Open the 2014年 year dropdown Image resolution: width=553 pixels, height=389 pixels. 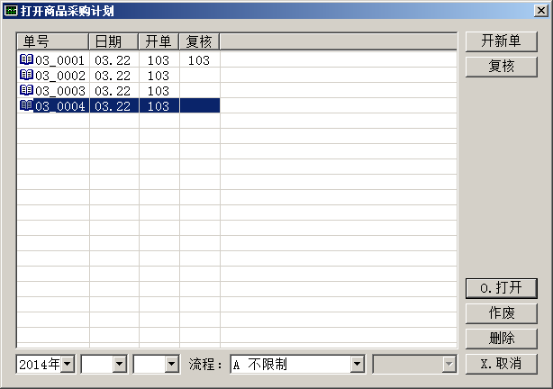tap(67, 364)
